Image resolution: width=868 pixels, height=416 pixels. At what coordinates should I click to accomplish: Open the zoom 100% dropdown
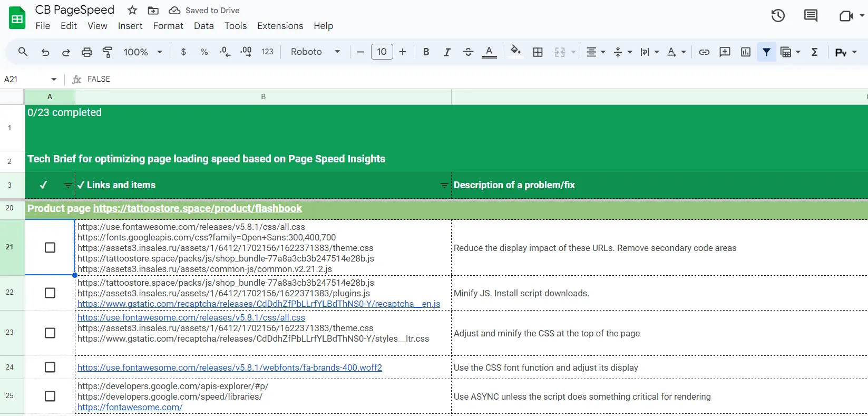click(143, 52)
